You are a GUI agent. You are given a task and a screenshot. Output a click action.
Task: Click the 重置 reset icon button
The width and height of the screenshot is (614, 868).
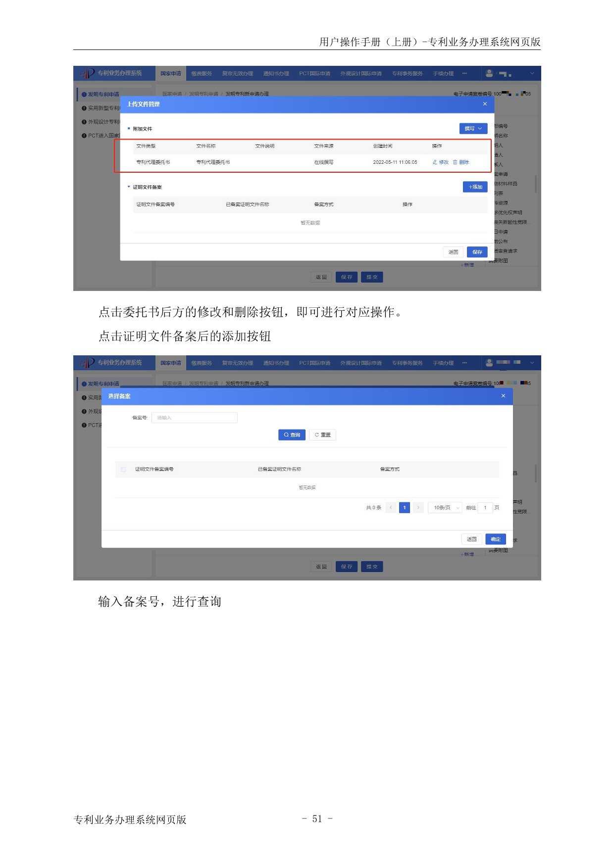point(322,435)
